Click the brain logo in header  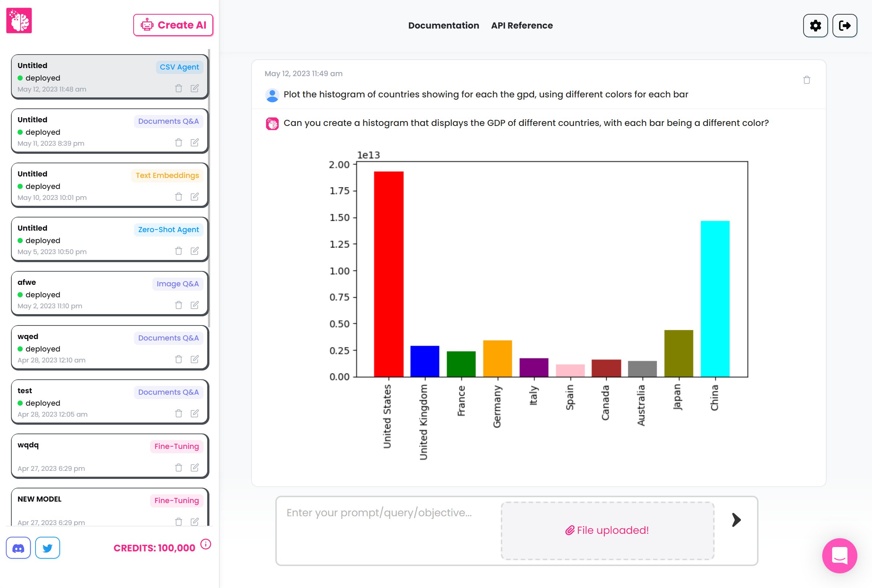click(x=19, y=21)
